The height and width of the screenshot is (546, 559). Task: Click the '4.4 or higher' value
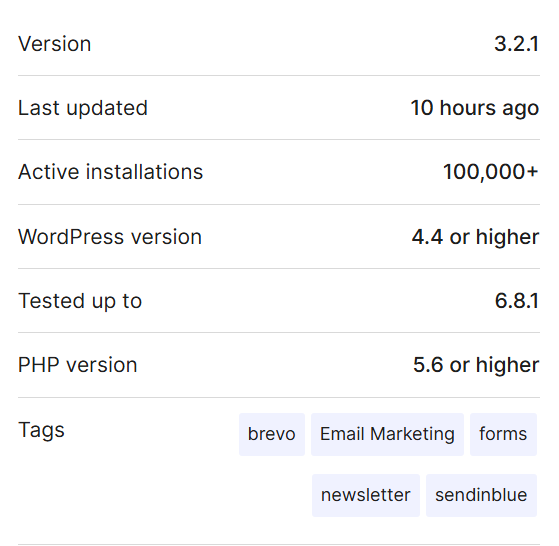pos(475,237)
